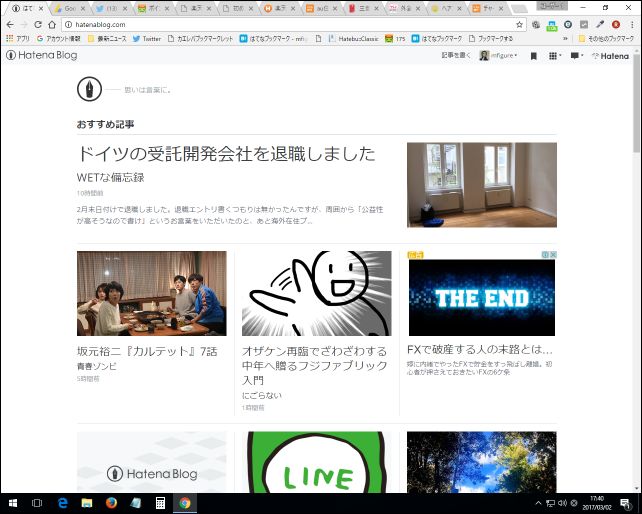Open the Hatena services grid menu

[x=554, y=56]
